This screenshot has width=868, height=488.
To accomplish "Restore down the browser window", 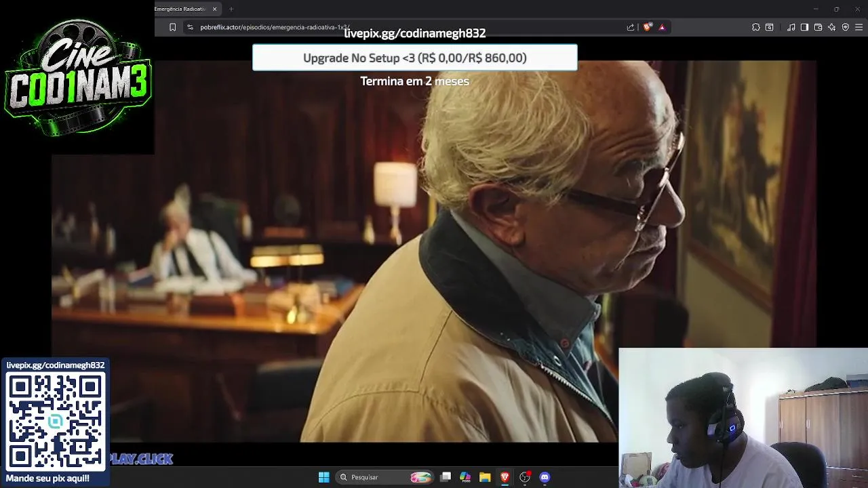I will (x=837, y=9).
